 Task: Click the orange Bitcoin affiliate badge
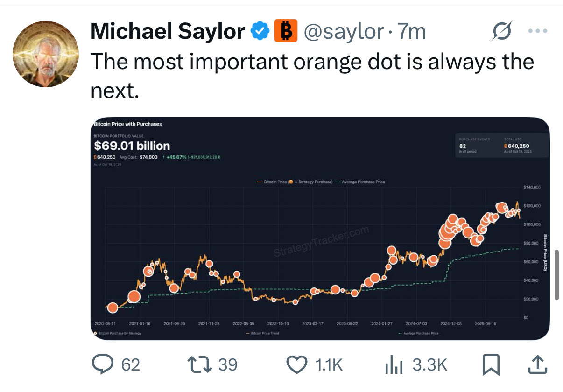coord(286,32)
